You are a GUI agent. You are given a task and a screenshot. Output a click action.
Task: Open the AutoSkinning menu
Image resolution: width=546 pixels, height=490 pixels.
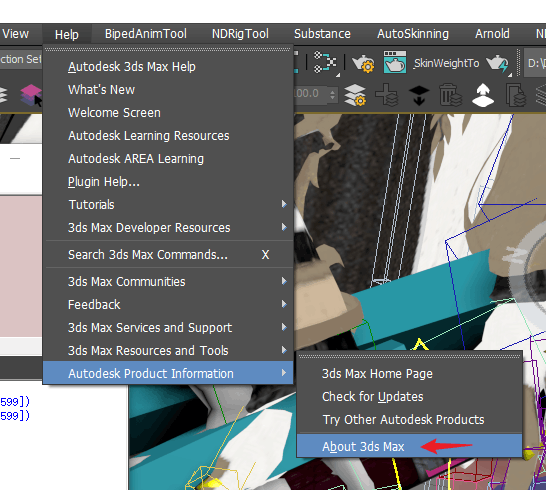tap(413, 34)
